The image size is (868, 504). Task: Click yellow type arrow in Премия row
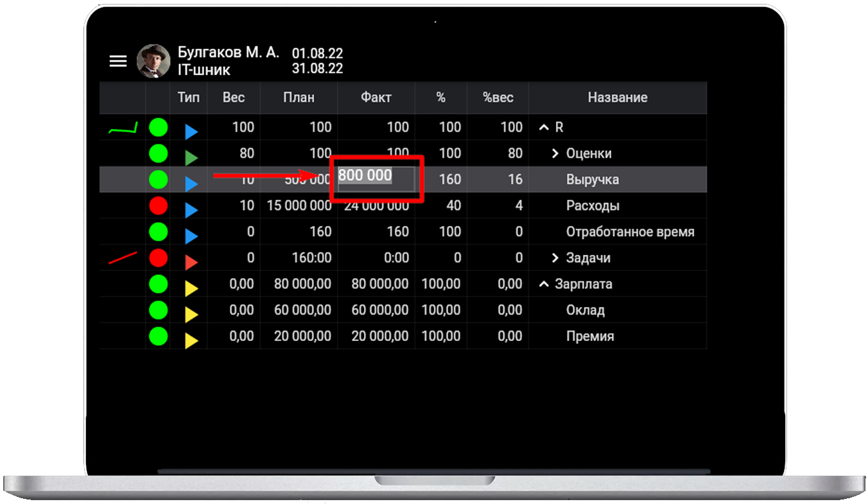click(x=191, y=341)
